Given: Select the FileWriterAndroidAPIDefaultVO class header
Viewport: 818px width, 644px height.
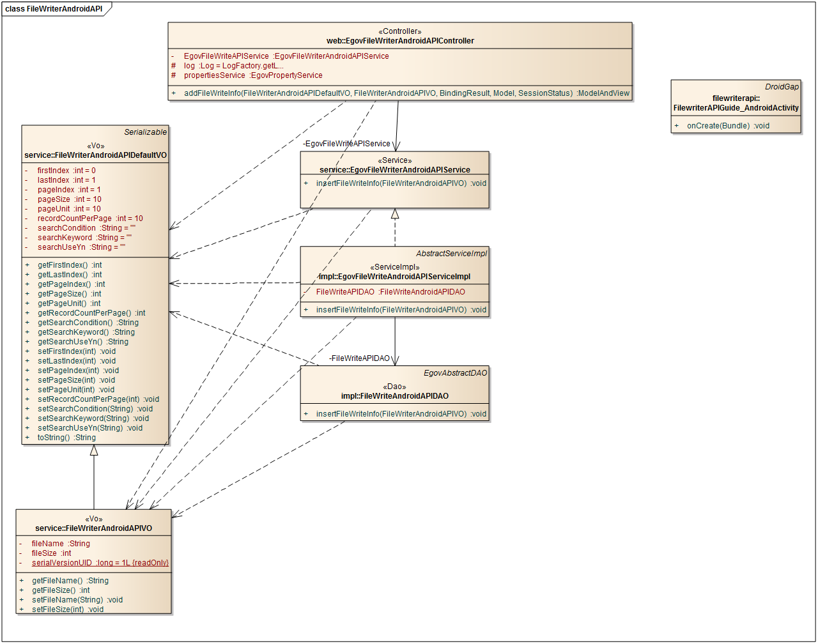Looking at the screenshot, I should click(x=95, y=155).
